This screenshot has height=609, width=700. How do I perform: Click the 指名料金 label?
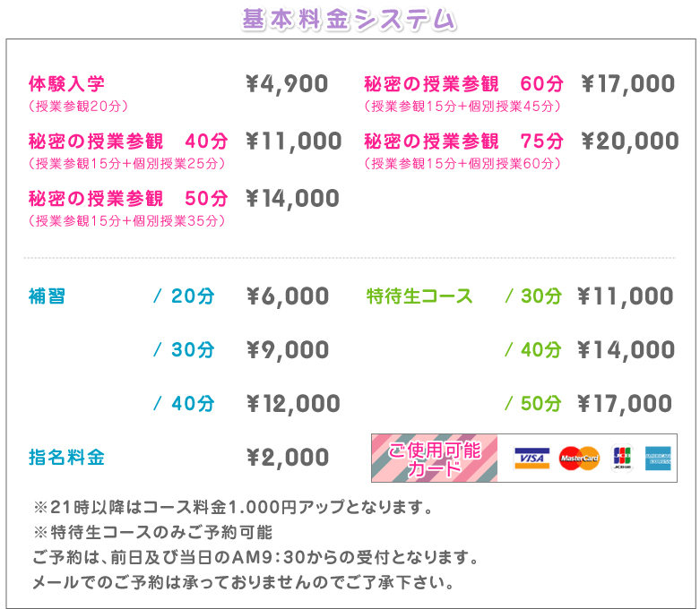click(x=67, y=459)
